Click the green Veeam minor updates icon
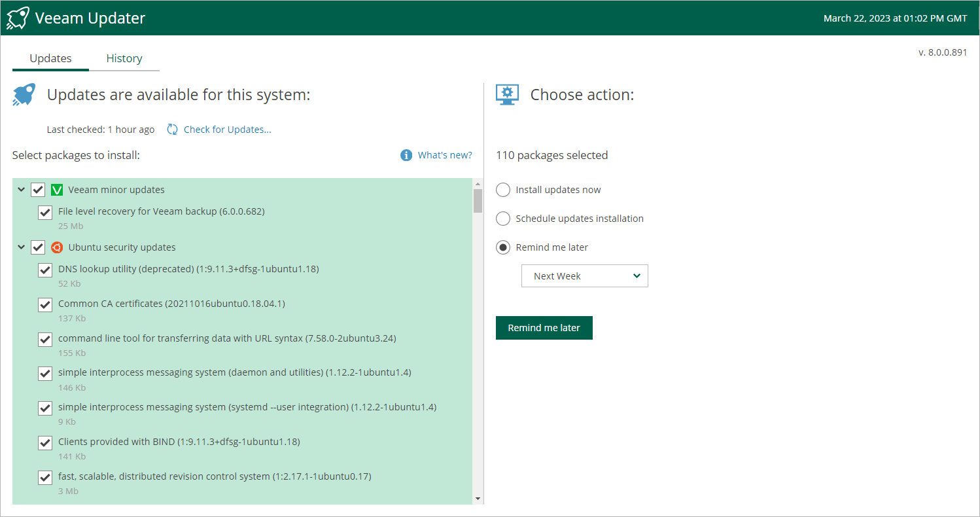980x517 pixels. pyautogui.click(x=57, y=190)
